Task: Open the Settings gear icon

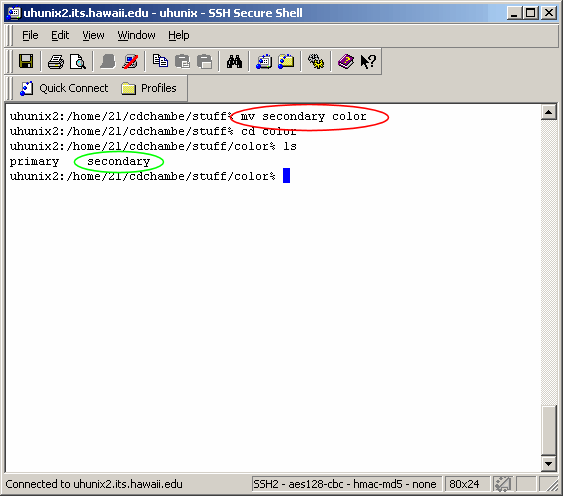Action: tap(316, 62)
